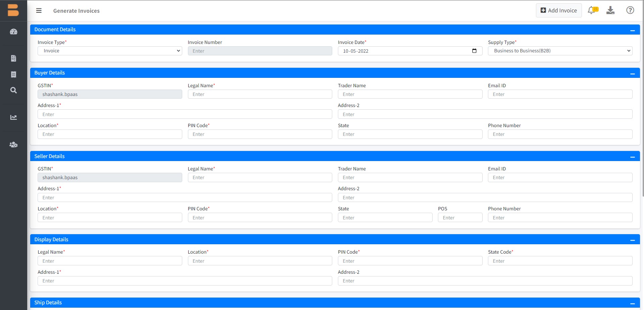
Task: Click Display Details Address-2 field
Action: tap(485, 281)
